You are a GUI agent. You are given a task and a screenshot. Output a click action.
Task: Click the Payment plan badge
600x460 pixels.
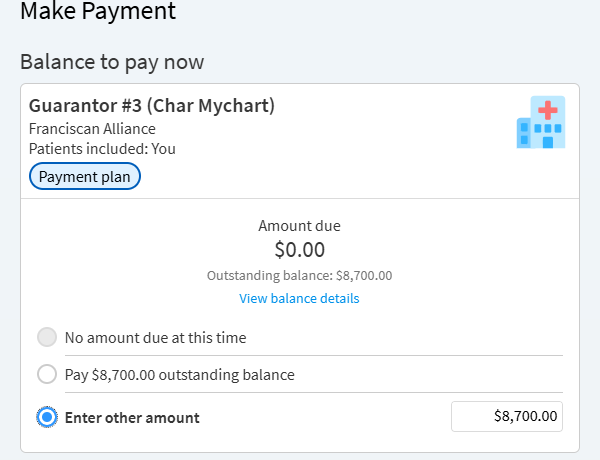coord(85,176)
